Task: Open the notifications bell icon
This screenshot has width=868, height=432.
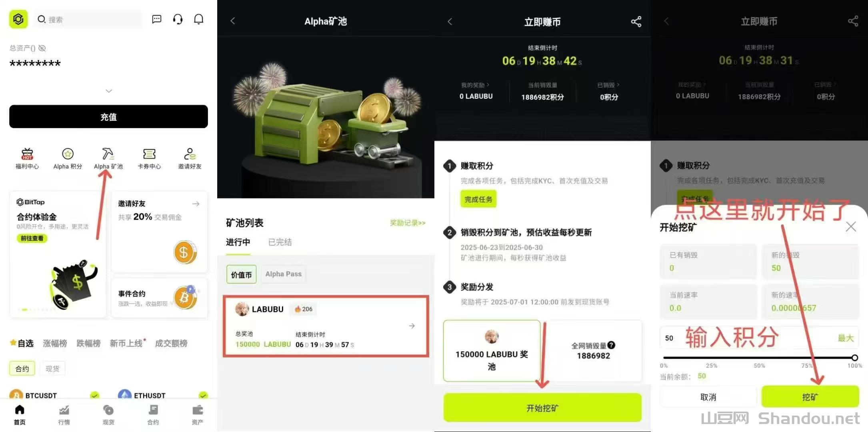Action: tap(199, 19)
